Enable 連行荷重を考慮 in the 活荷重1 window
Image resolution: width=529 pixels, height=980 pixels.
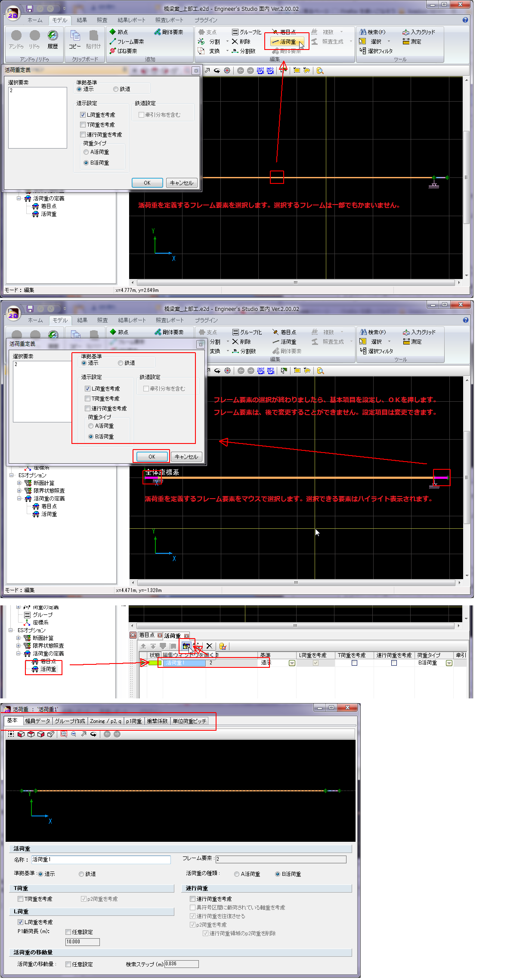[192, 899]
